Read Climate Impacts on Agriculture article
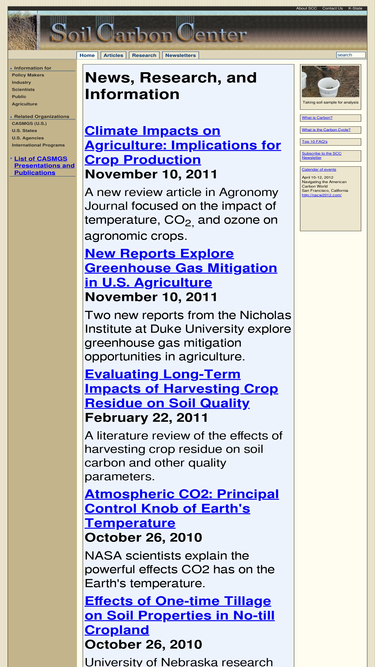 182,145
